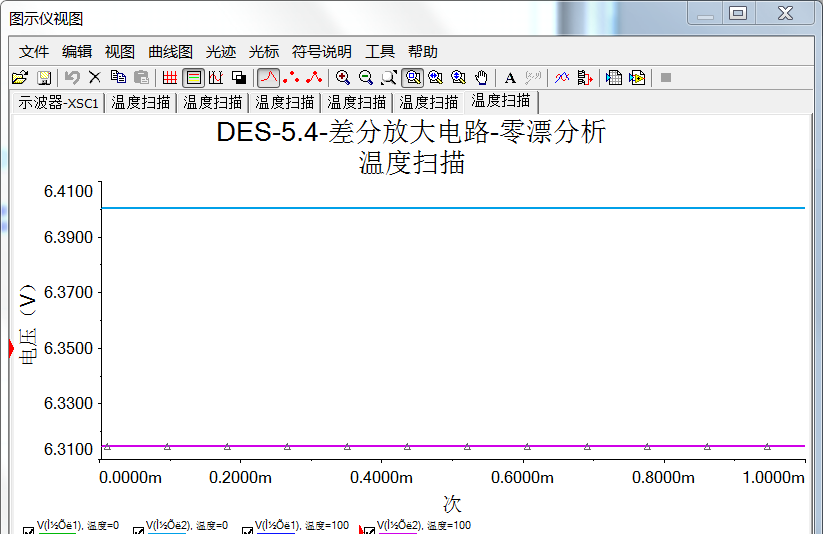Toggle the legend display icon

click(x=194, y=78)
